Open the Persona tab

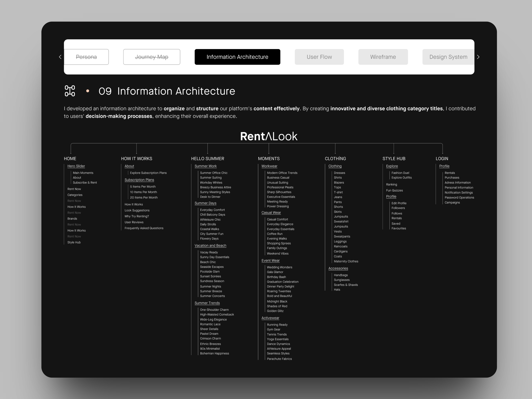point(86,57)
